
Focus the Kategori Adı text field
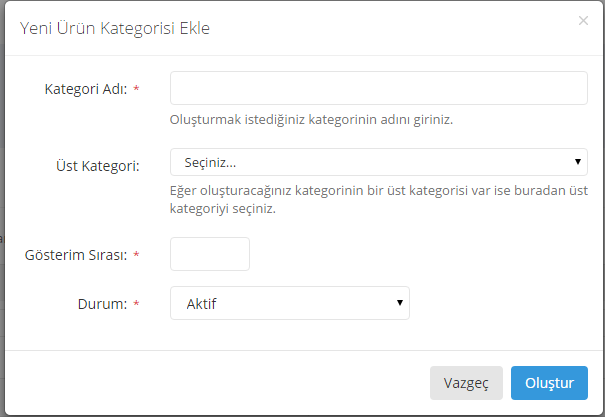(378, 88)
